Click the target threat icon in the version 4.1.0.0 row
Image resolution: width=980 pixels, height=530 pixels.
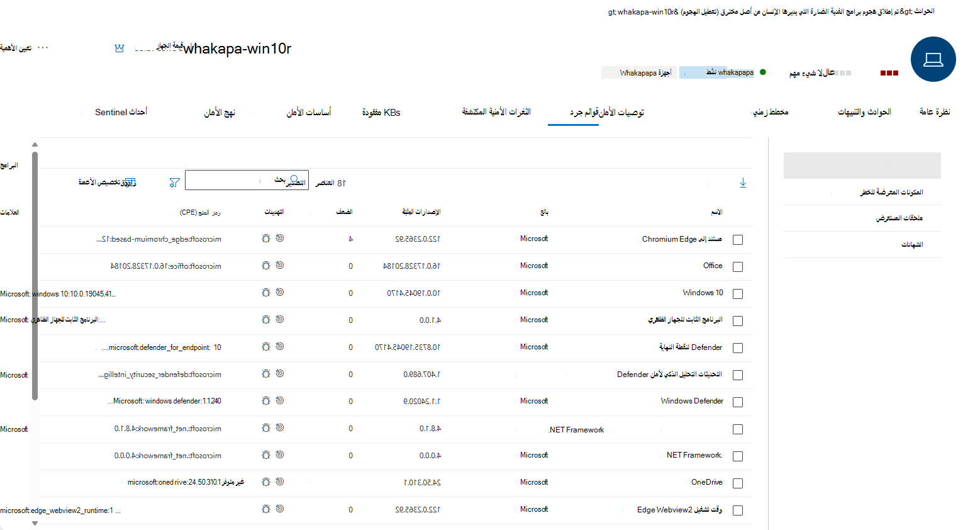coord(280,319)
